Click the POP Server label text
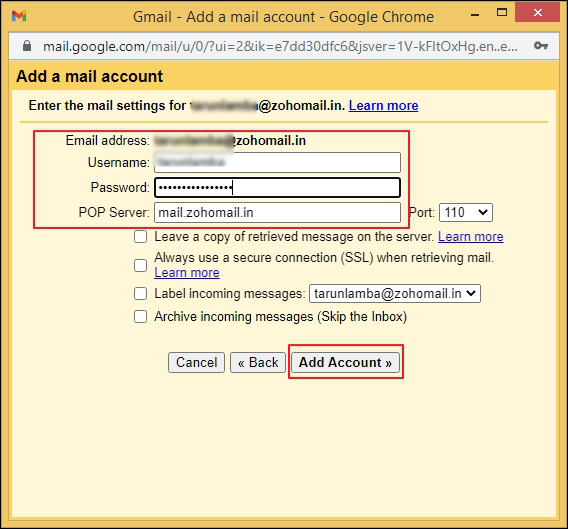The image size is (568, 529). click(114, 212)
